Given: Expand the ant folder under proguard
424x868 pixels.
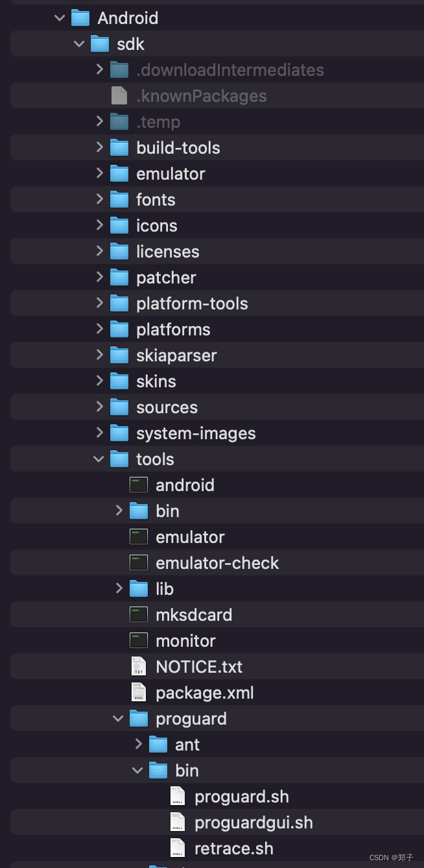Looking at the screenshot, I should (138, 744).
